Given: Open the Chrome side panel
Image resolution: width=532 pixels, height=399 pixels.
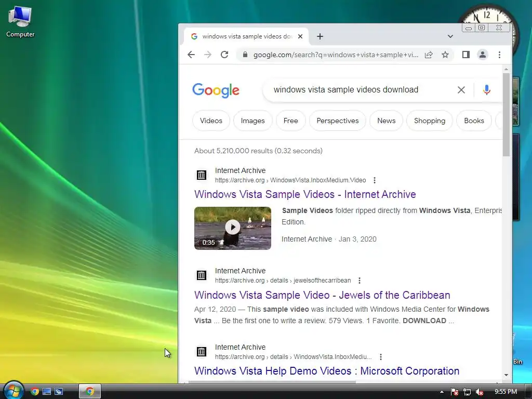Looking at the screenshot, I should (466, 55).
